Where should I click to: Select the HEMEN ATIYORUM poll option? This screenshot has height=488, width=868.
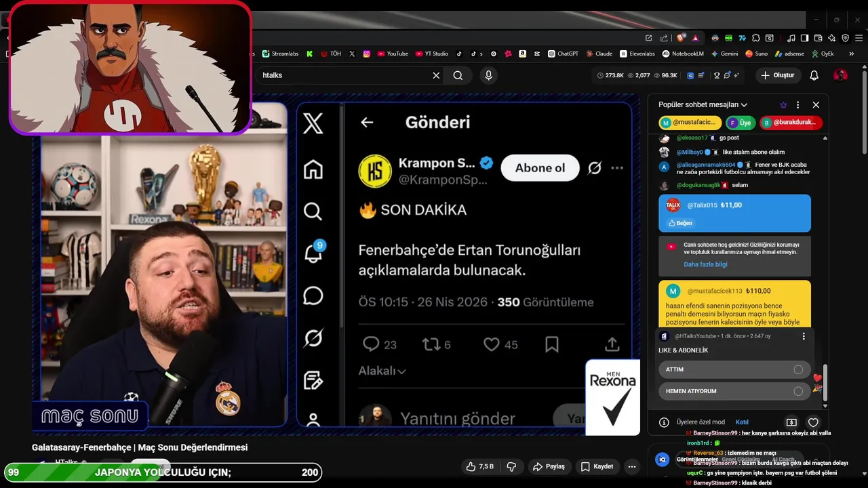(734, 391)
